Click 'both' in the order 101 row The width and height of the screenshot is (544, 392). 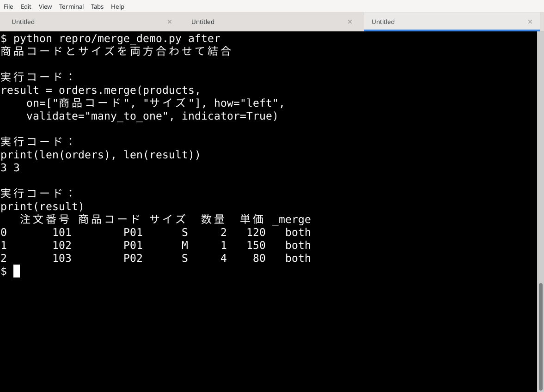pyautogui.click(x=298, y=232)
